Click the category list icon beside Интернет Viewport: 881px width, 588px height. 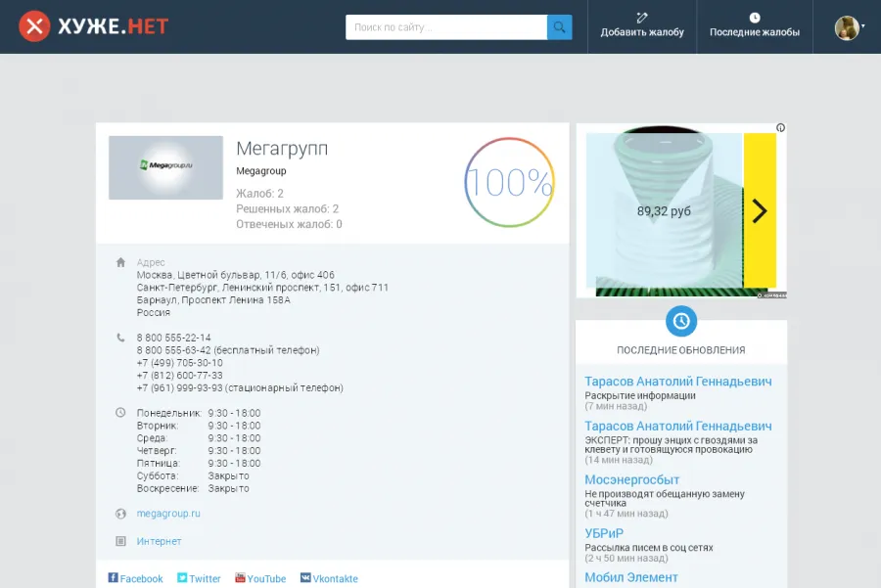click(120, 541)
